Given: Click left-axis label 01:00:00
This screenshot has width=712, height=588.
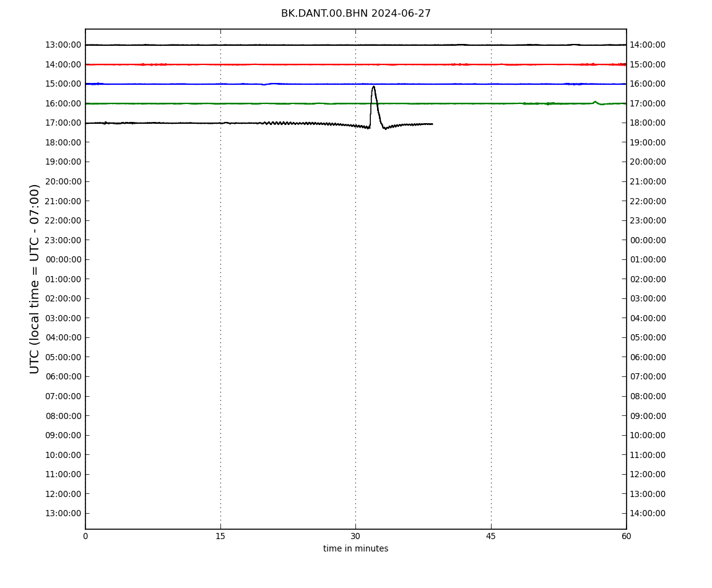Looking at the screenshot, I should [63, 279].
